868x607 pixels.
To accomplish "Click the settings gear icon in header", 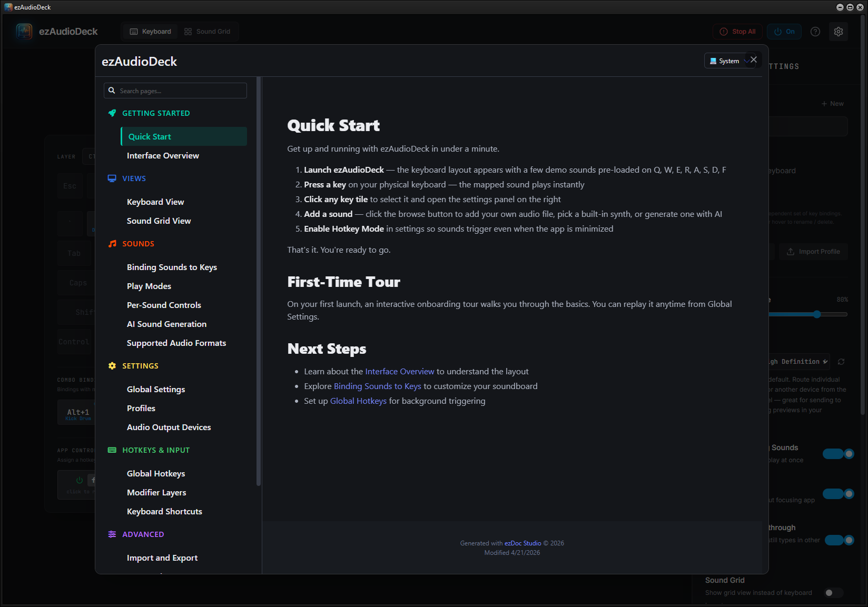I will click(x=839, y=32).
